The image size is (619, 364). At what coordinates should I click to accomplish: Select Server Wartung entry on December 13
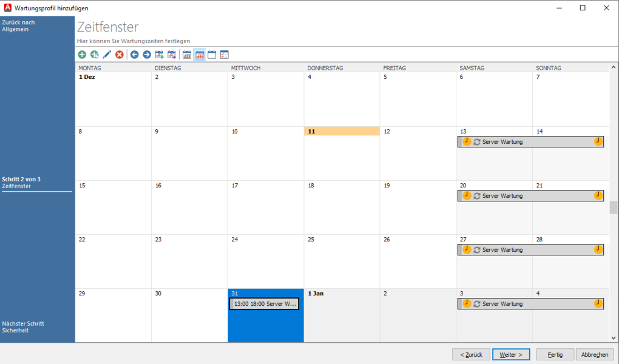(530, 142)
